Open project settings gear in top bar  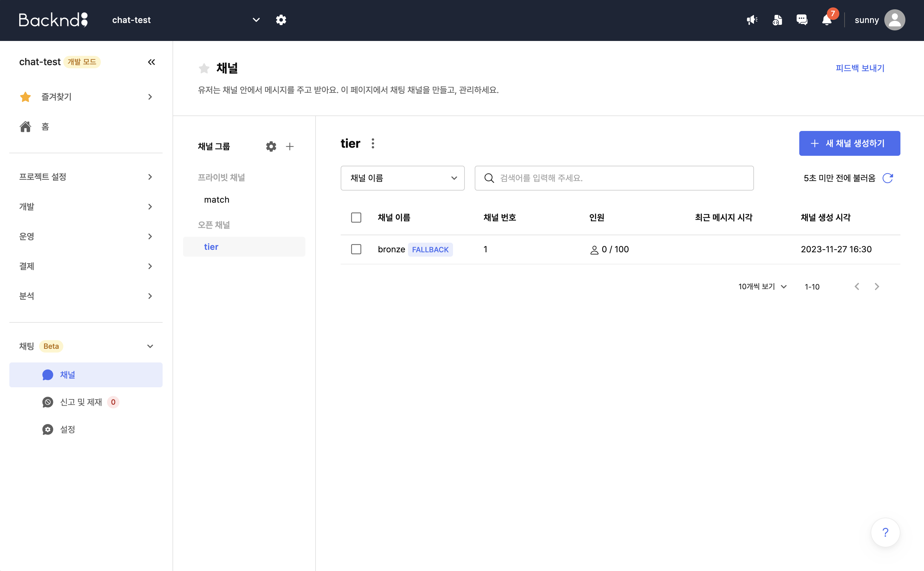click(281, 20)
